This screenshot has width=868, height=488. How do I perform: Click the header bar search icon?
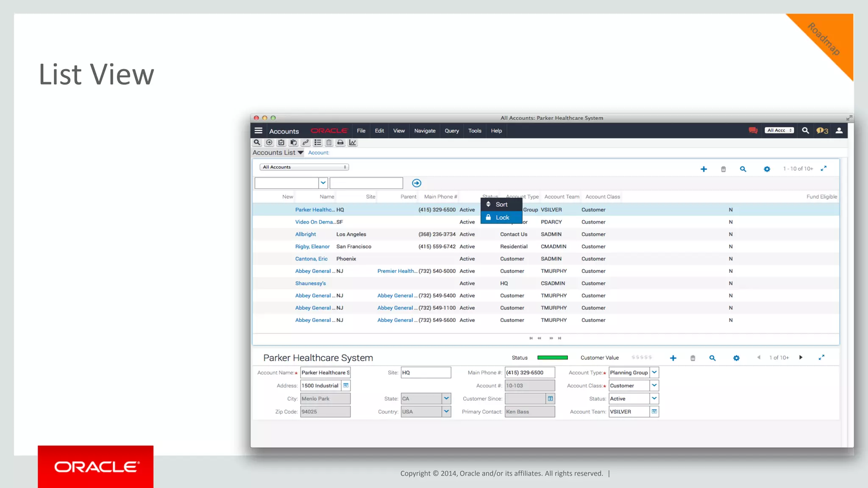pyautogui.click(x=805, y=130)
